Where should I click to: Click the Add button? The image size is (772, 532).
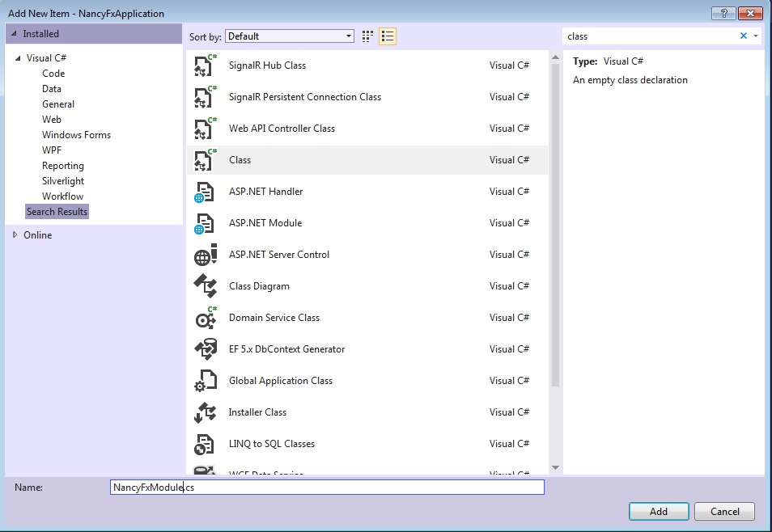pos(659,511)
